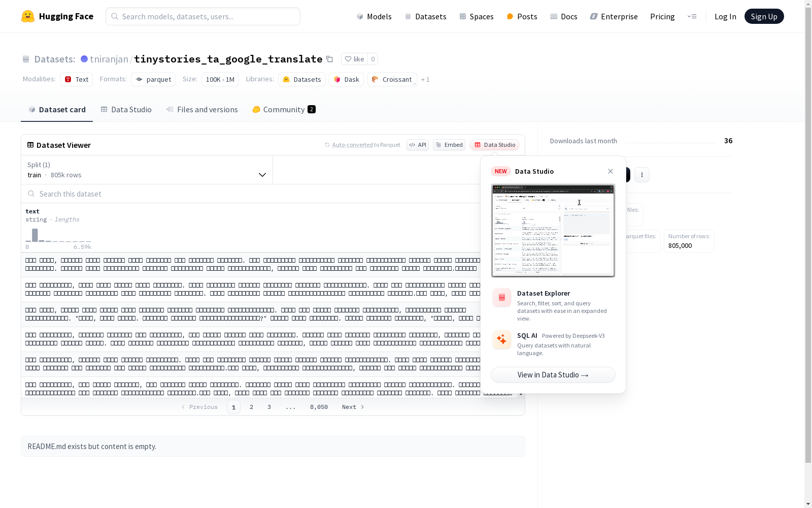812x508 pixels.
Task: Open the Spaces menu item
Action: coord(477,16)
